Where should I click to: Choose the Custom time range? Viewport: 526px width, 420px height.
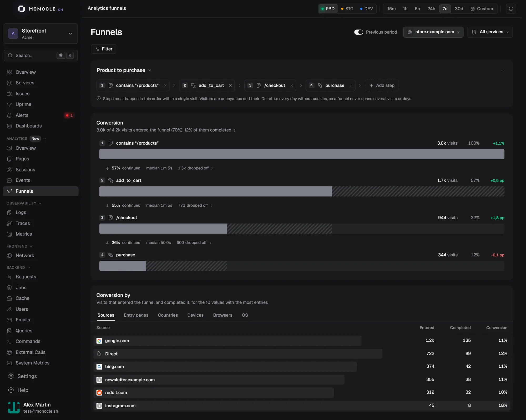pyautogui.click(x=482, y=9)
